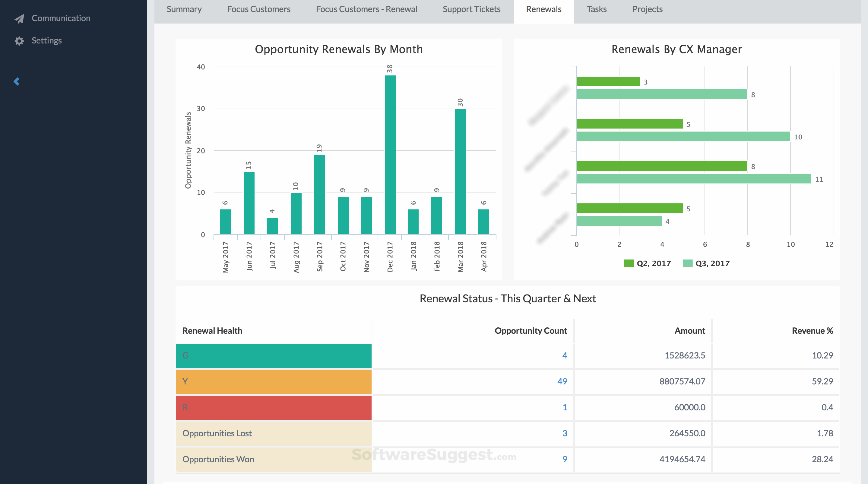Click the red R renewal health cell
Viewport: 868px width, 484px height.
tap(274, 407)
